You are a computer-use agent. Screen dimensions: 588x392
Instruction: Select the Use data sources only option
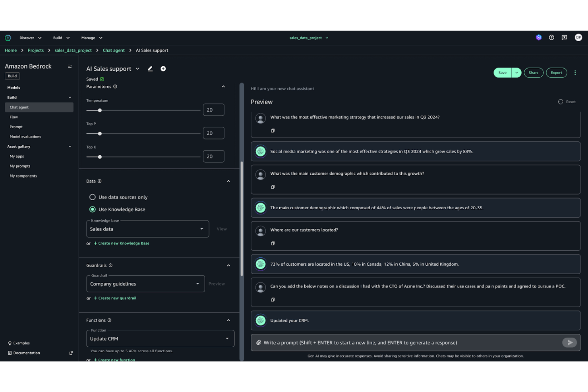coord(92,197)
